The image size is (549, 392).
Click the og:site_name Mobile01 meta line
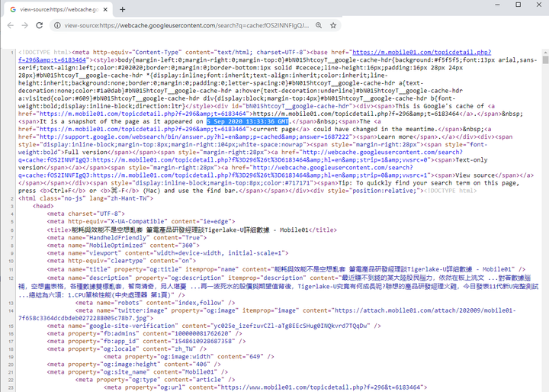point(137,372)
